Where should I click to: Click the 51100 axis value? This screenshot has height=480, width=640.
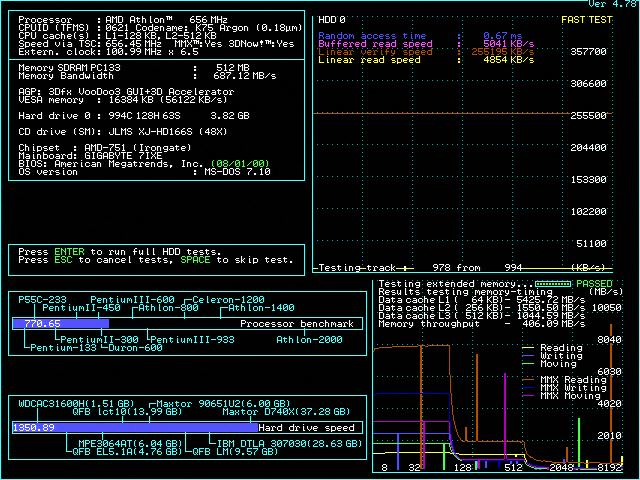click(591, 244)
